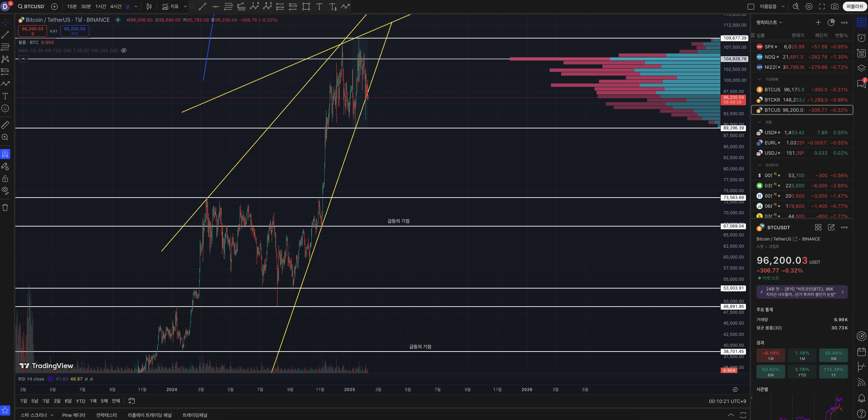
Task: Open the candlestick chart style icon
Action: pos(149,6)
